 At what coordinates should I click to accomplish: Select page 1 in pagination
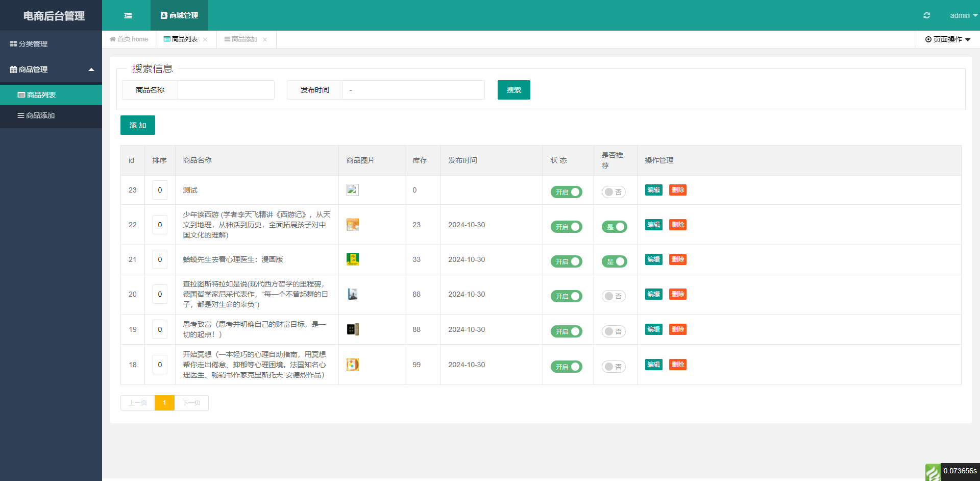(x=164, y=403)
